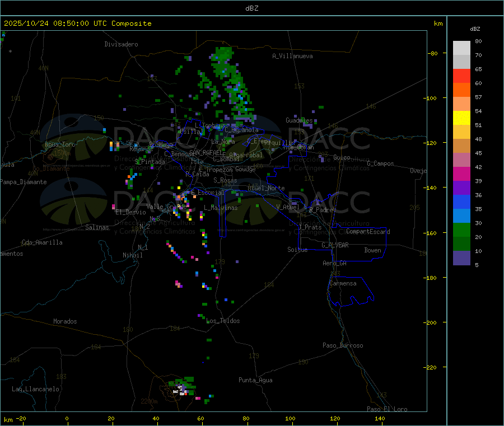Viewport: 504px width, 426px height.
Task: Click the 'Divisadero' map label
Action: coord(121,44)
